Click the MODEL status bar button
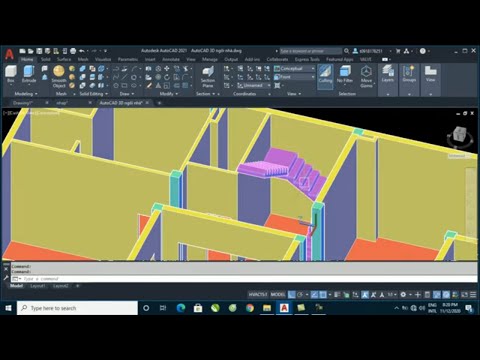This screenshot has height=360, width=480. 278,294
